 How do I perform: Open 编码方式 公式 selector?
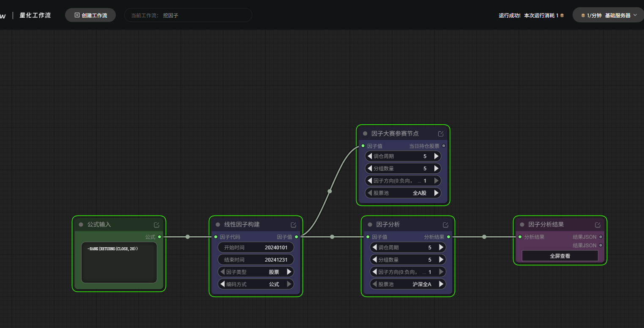coord(256,284)
